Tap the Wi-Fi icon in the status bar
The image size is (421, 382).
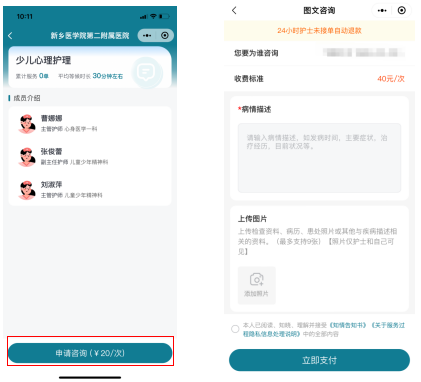(153, 16)
